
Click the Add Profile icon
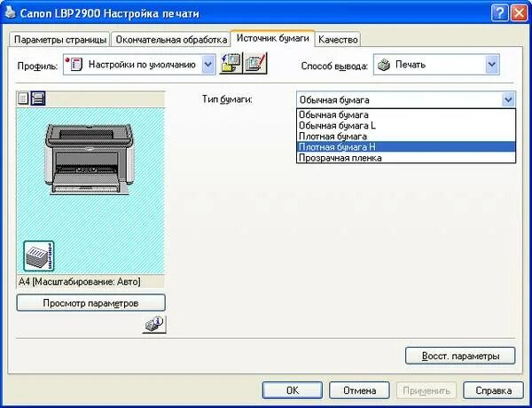point(231,64)
